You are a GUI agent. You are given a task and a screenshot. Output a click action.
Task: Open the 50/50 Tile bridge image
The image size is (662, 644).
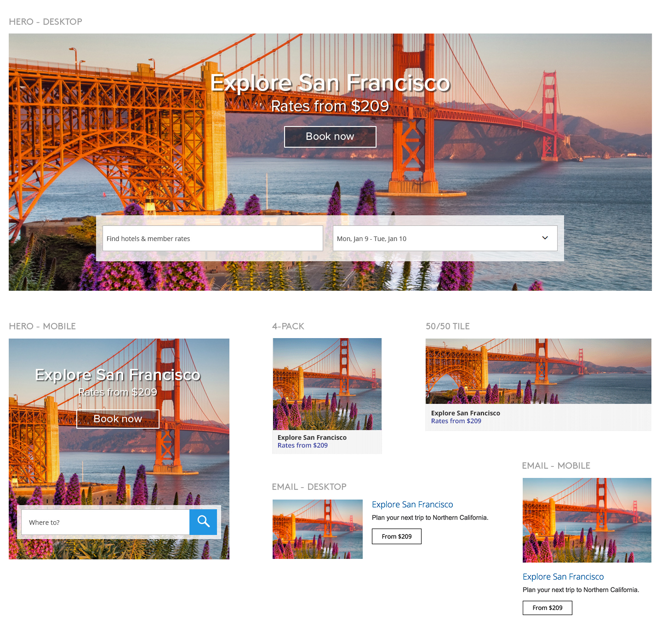pyautogui.click(x=538, y=371)
